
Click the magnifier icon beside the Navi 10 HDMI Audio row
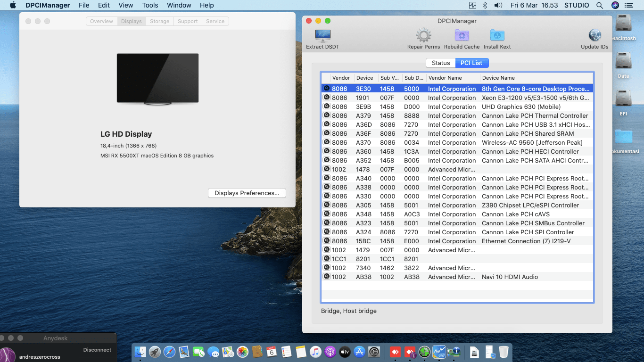[326, 277]
